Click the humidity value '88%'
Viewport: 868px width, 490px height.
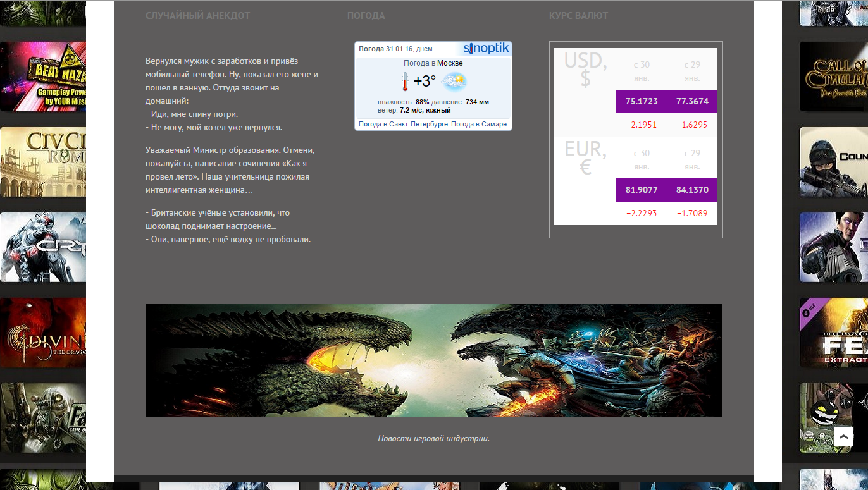423,102
